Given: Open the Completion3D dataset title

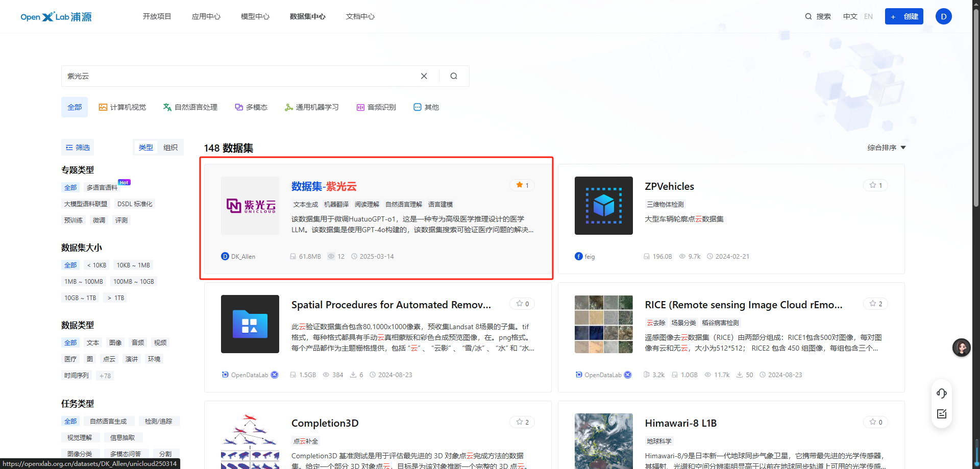Looking at the screenshot, I should [x=325, y=423].
